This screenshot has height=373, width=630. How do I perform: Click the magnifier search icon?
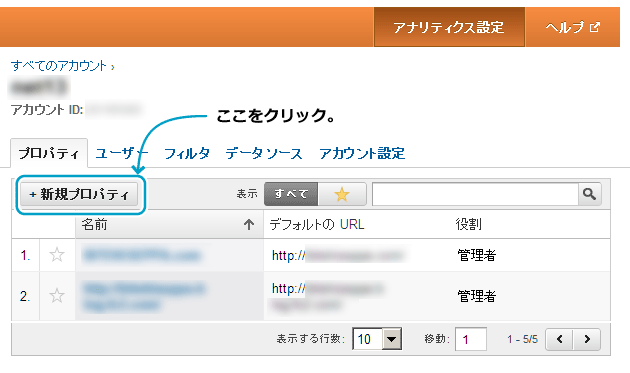589,194
